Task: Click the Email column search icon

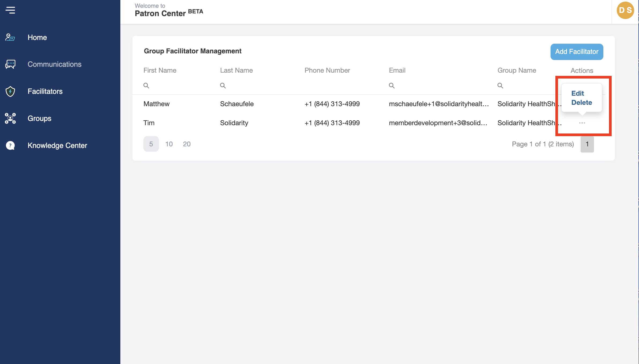Action: pyautogui.click(x=392, y=86)
